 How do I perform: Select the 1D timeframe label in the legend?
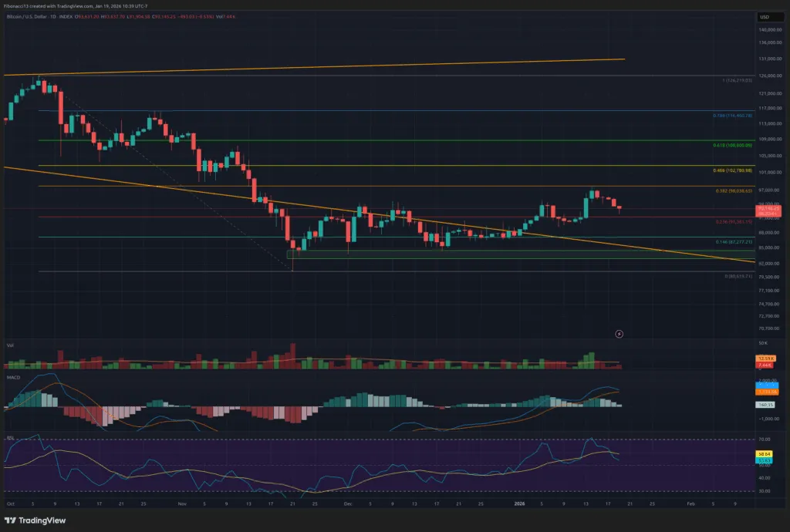coord(52,18)
